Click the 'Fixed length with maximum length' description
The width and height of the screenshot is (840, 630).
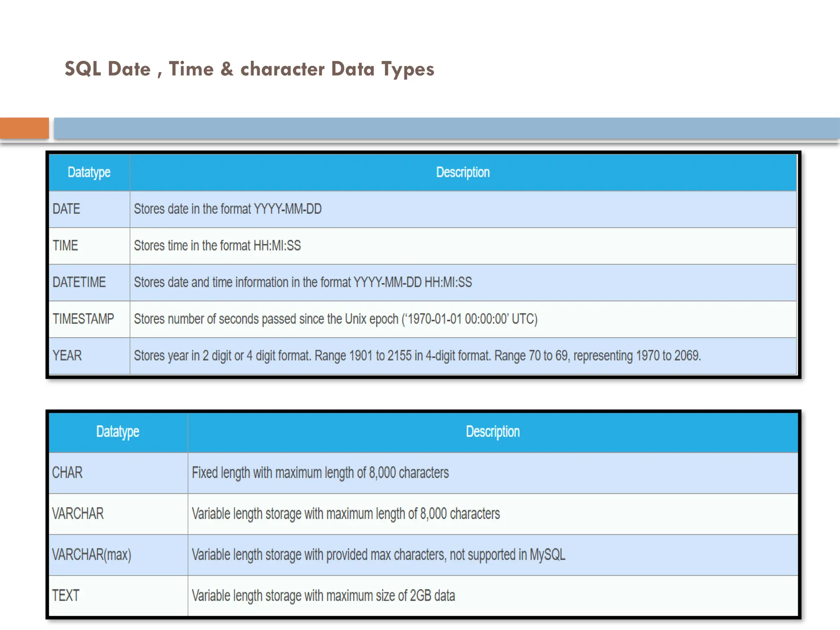(x=320, y=472)
